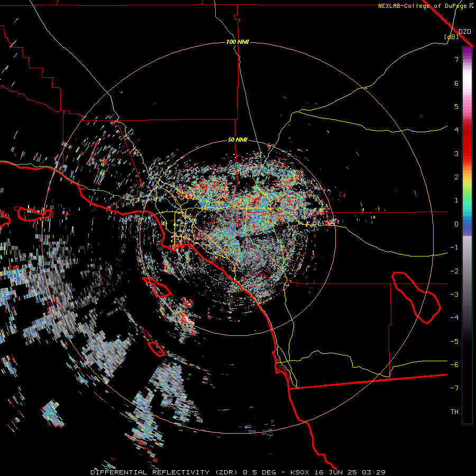Click the 50 NMI range ring label
This screenshot has width=476, height=476.
(x=237, y=140)
